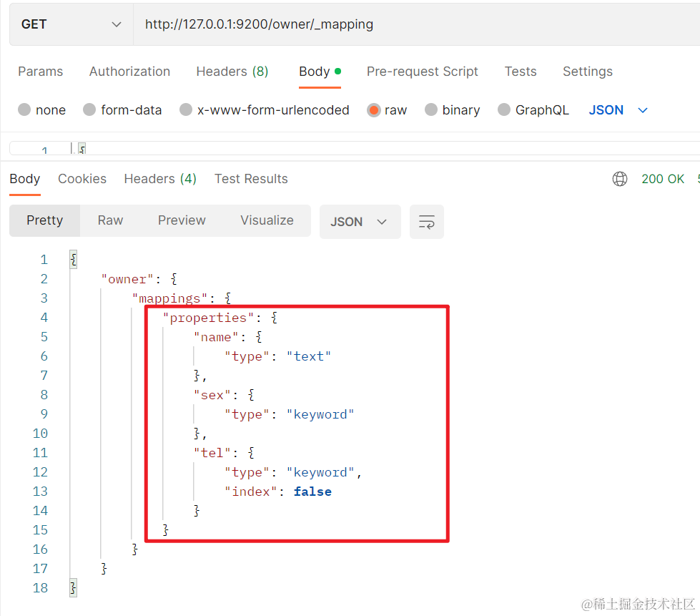The image size is (700, 616).
Task: Click line number 18 in response
Action: (40, 588)
